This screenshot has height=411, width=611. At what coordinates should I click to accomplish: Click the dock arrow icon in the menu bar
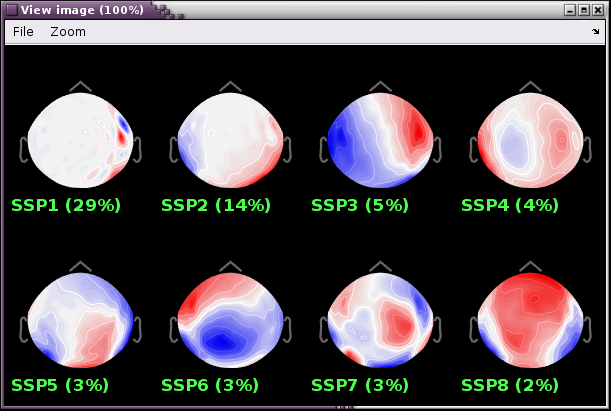pos(595,32)
